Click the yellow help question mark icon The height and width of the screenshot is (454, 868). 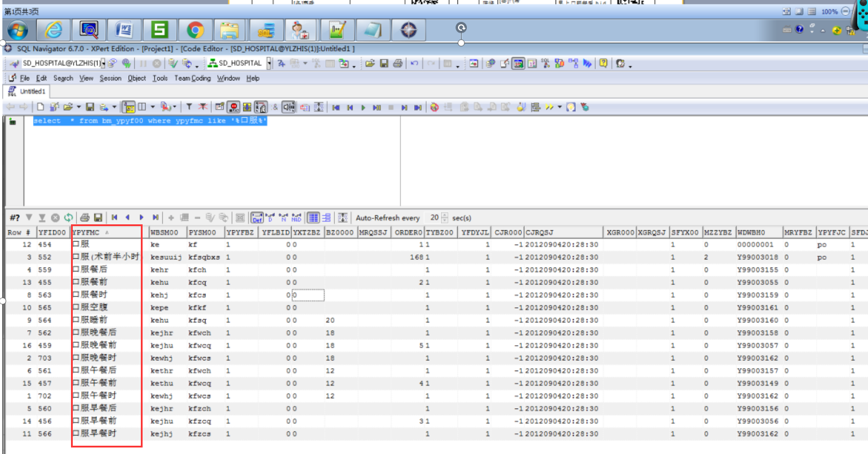(x=603, y=63)
